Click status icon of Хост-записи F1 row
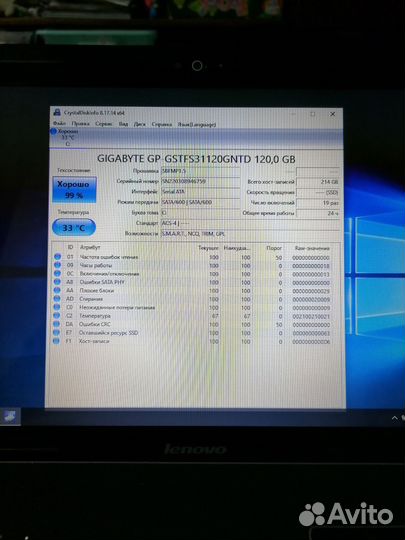 [x=56, y=341]
